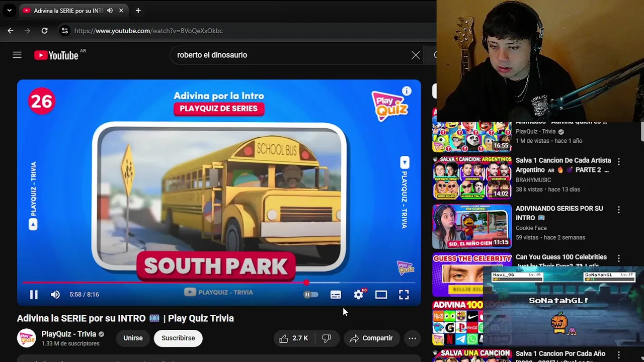Click the Play Quiz watermark logo in player
This screenshot has width=644, height=362.
405,267
